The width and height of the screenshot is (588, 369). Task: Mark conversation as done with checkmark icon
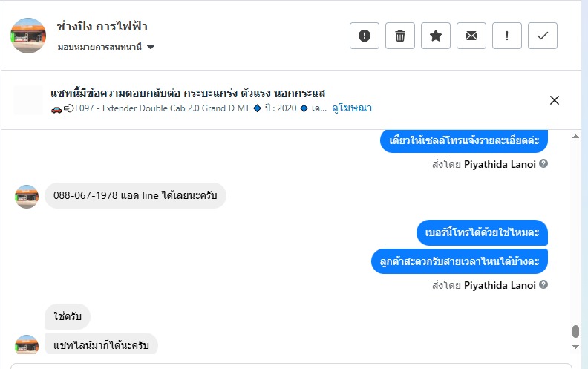[543, 36]
